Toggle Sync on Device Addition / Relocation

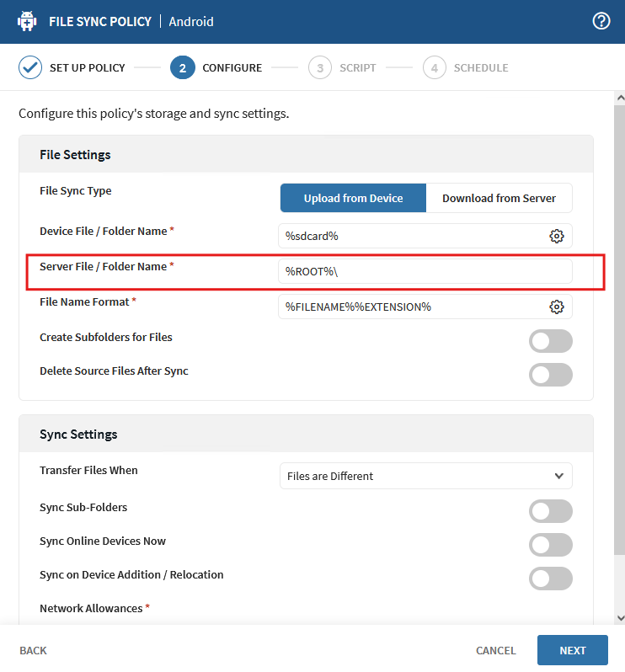(x=550, y=579)
